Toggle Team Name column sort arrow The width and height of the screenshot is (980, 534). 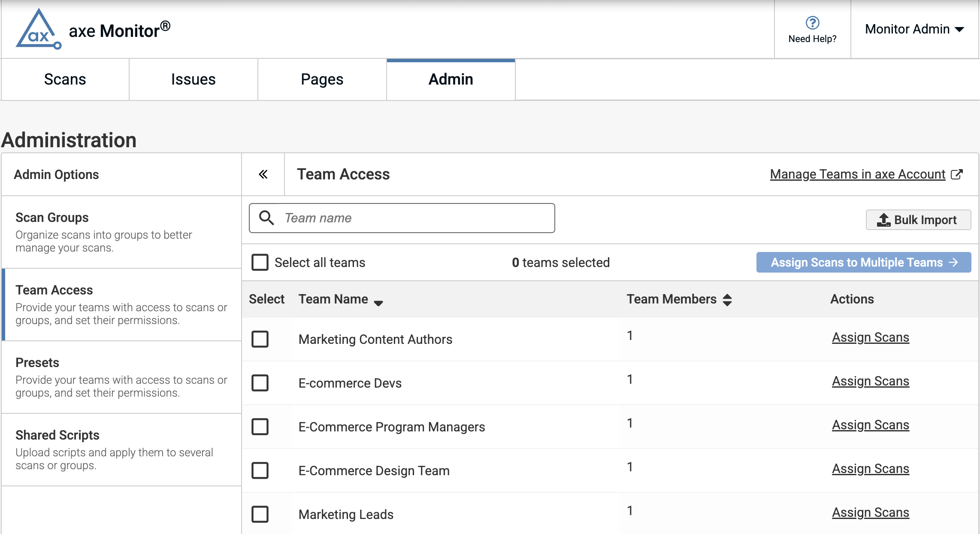coord(378,303)
